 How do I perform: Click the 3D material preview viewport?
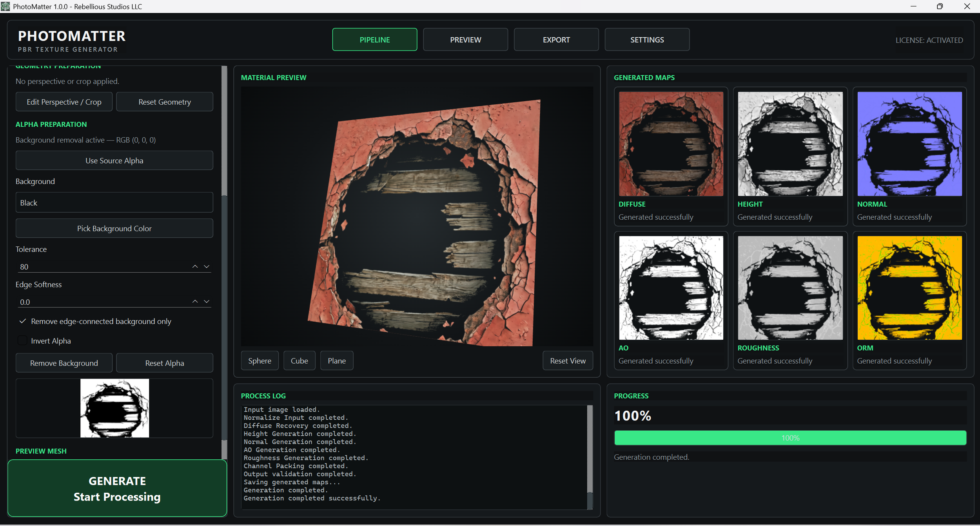click(417, 217)
